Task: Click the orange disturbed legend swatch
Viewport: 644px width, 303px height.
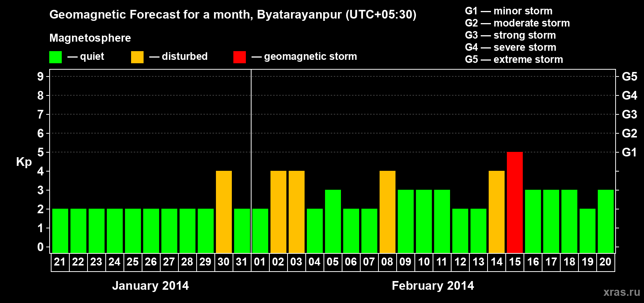Action: pyautogui.click(x=137, y=57)
